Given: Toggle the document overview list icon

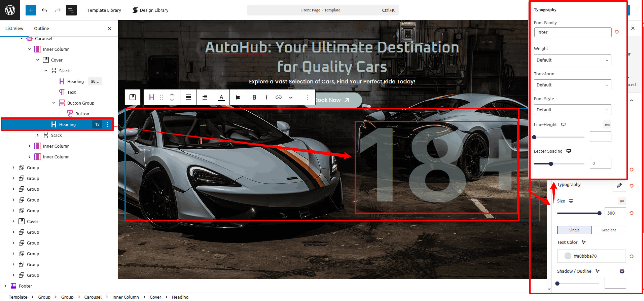Looking at the screenshot, I should [71, 10].
